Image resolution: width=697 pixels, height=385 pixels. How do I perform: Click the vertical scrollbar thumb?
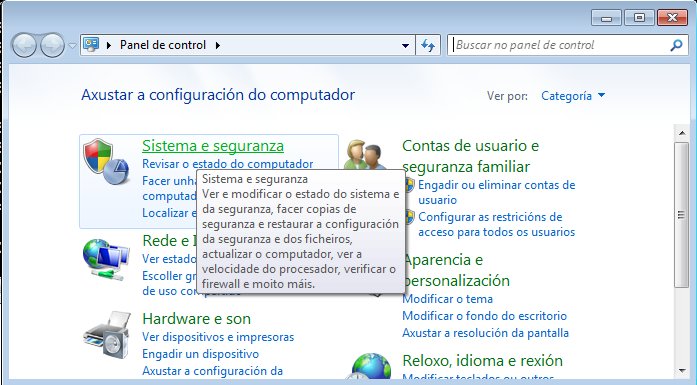(681, 216)
